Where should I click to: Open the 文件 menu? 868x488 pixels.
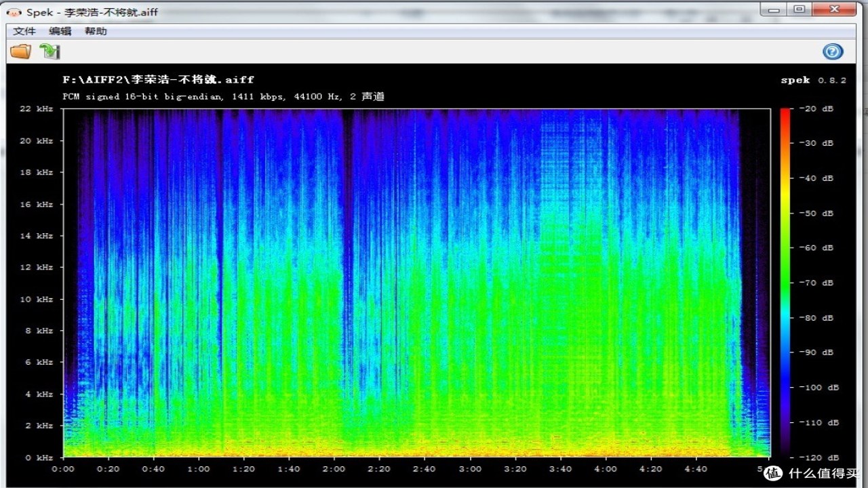[x=24, y=31]
